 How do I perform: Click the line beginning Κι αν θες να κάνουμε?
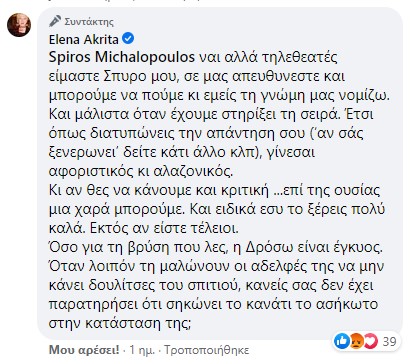(214, 190)
